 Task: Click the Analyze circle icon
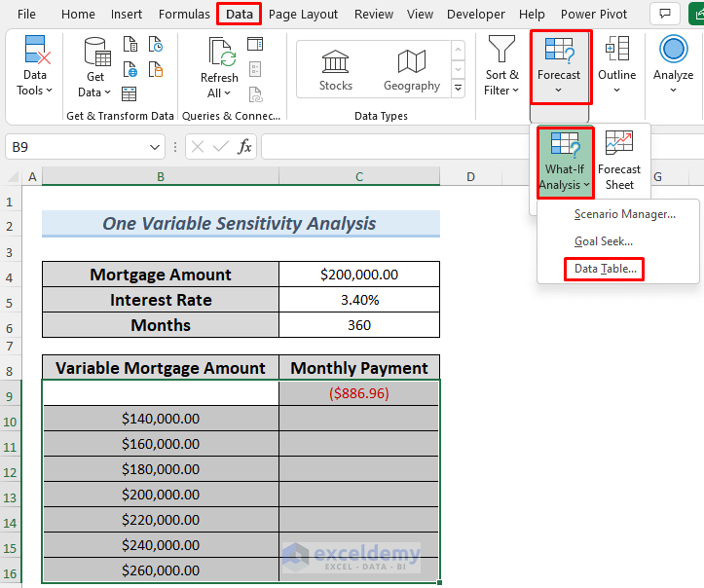click(674, 49)
